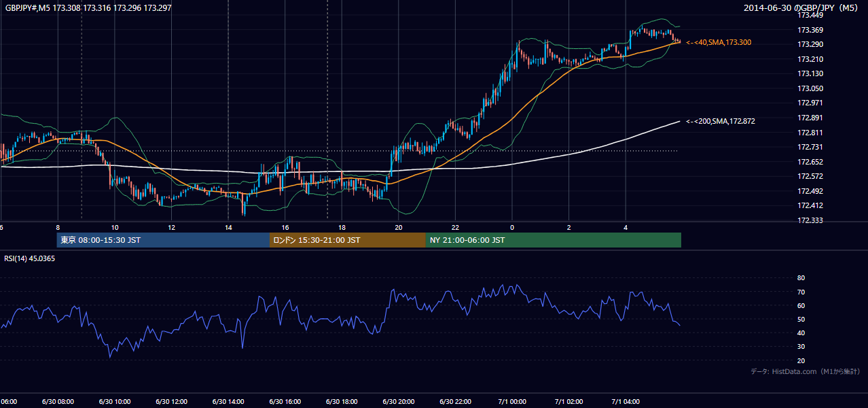The width and height of the screenshot is (868, 408).
Task: Click price axis value 172.652
Action: pyautogui.click(x=810, y=162)
